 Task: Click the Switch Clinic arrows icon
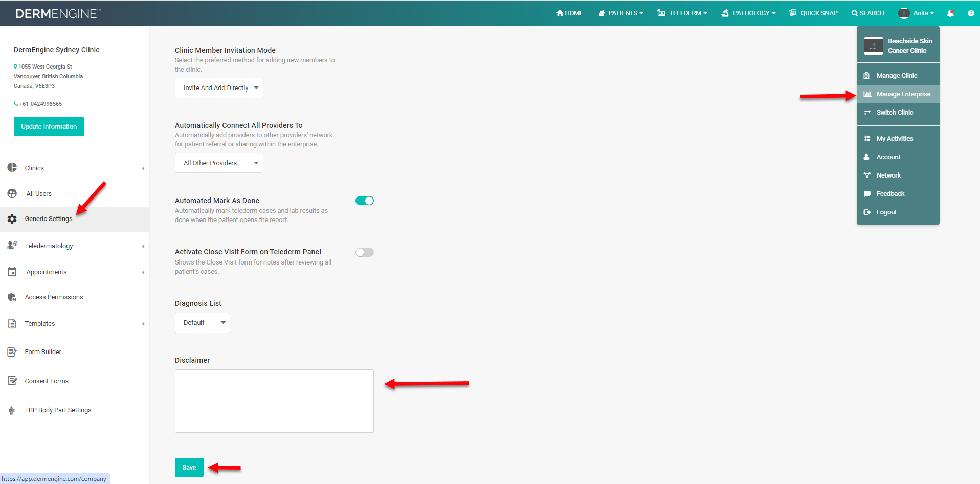(867, 113)
